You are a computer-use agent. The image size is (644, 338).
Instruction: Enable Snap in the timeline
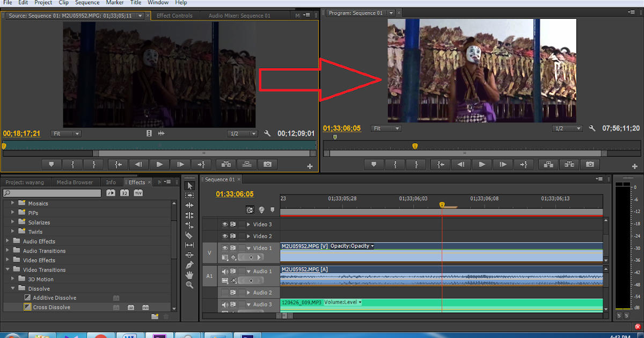click(x=250, y=210)
